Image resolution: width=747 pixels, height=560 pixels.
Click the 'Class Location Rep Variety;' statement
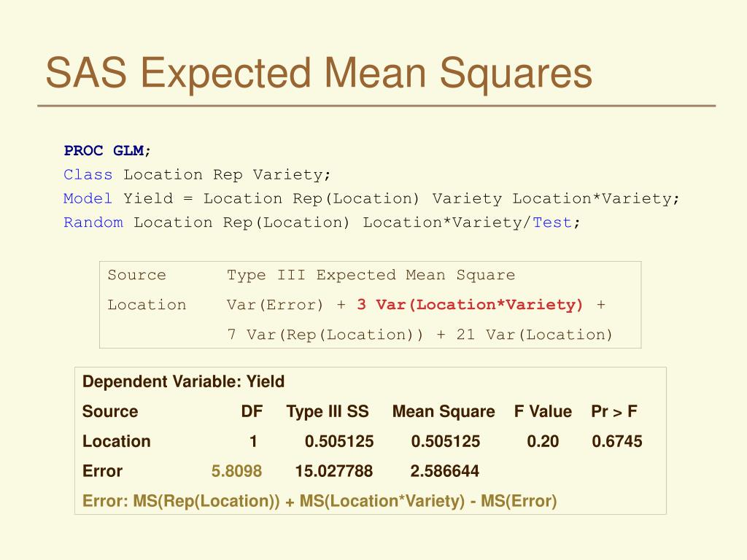197,175
